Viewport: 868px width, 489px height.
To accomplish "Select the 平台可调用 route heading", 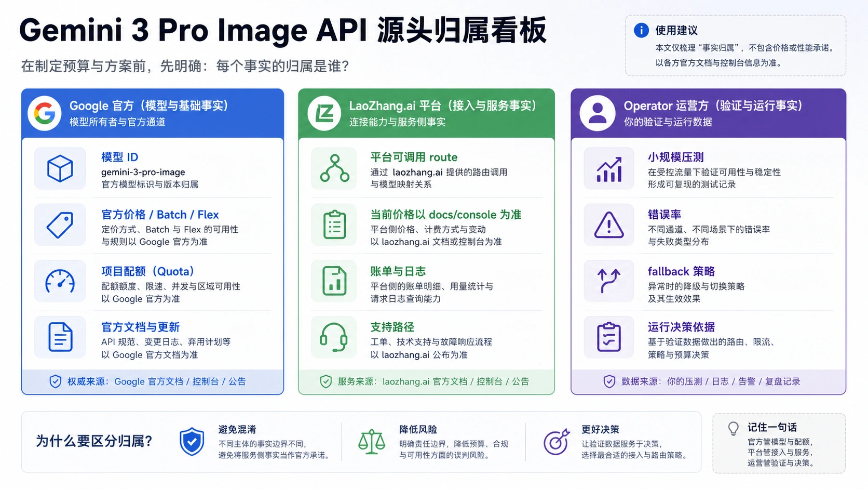I will [x=414, y=157].
